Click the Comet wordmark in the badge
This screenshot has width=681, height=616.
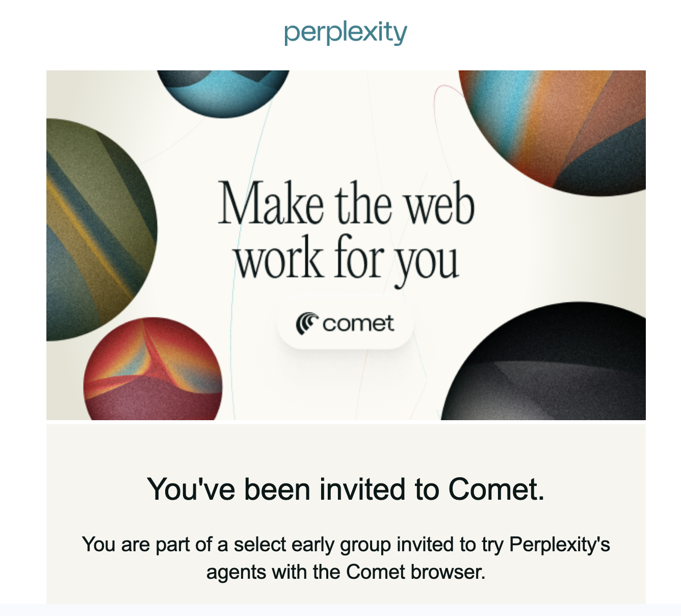[x=358, y=324]
